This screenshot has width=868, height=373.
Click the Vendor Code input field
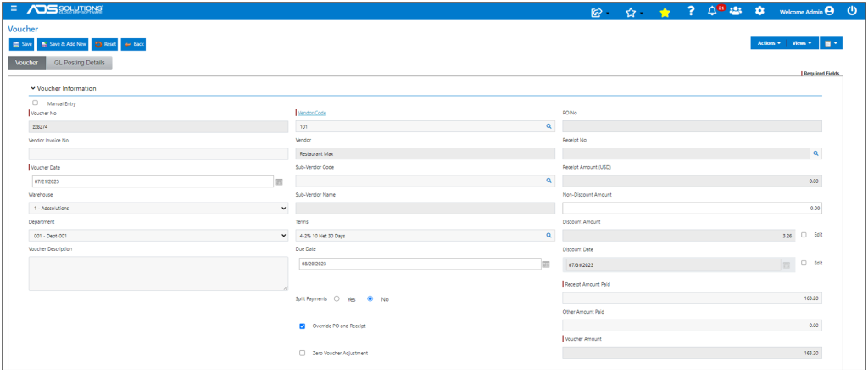point(426,126)
